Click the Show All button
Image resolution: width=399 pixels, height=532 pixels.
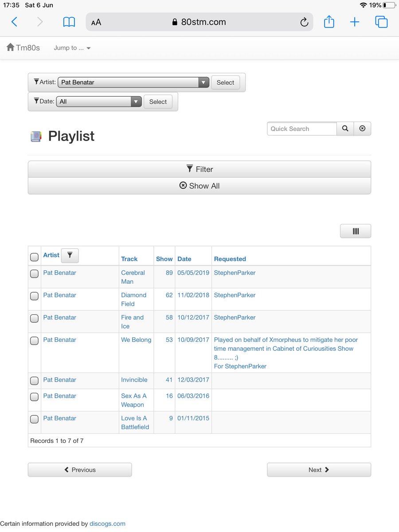pyautogui.click(x=199, y=186)
